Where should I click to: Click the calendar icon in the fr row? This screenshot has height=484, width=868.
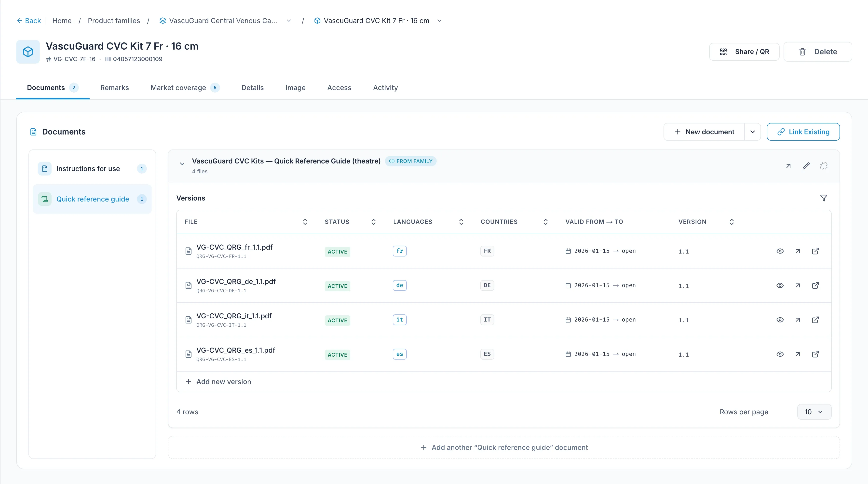tap(568, 251)
